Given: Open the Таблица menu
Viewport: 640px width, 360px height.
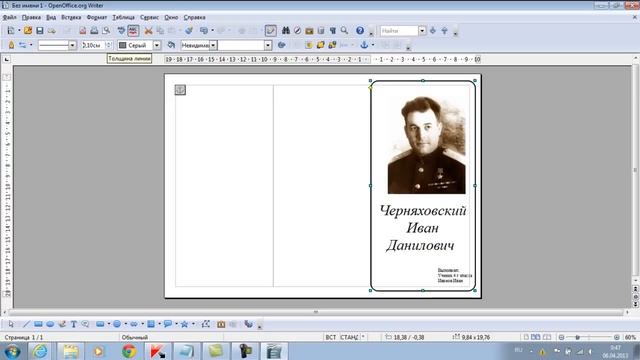Looking at the screenshot, I should click(124, 17).
